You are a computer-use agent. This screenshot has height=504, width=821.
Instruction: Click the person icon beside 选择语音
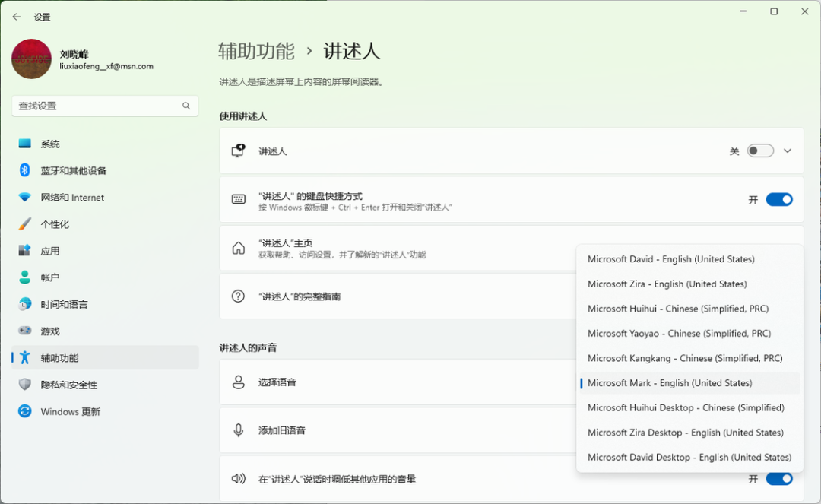(x=238, y=382)
